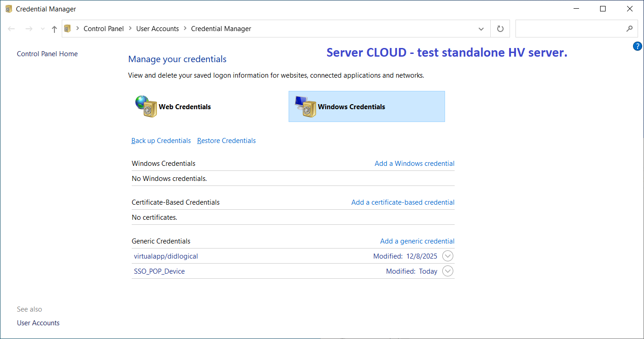Add a certificate-based credential
The height and width of the screenshot is (339, 644).
click(403, 202)
